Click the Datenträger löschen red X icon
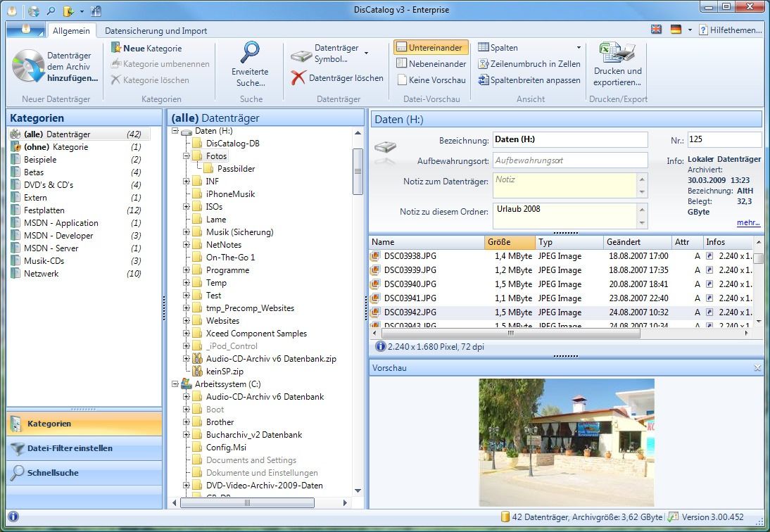Screen dimensions: 770x532 click(x=298, y=78)
